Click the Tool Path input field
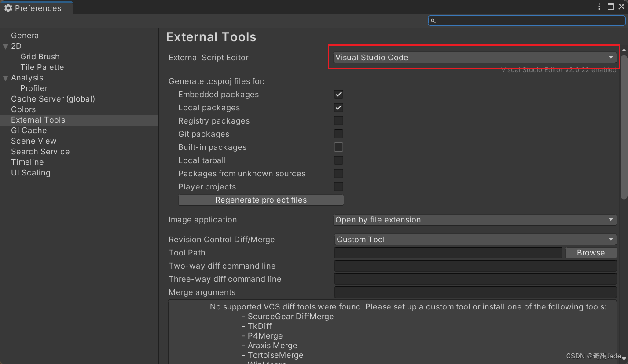 pos(448,253)
